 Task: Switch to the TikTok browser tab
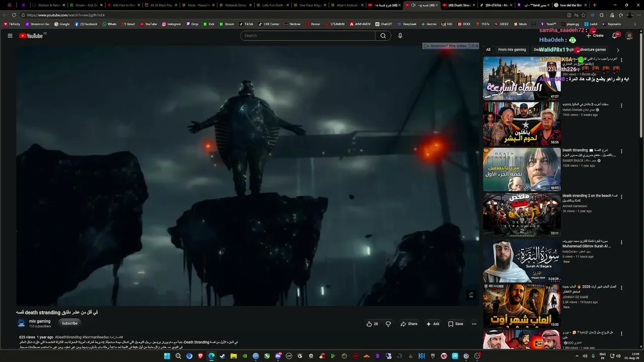(x=496, y=5)
